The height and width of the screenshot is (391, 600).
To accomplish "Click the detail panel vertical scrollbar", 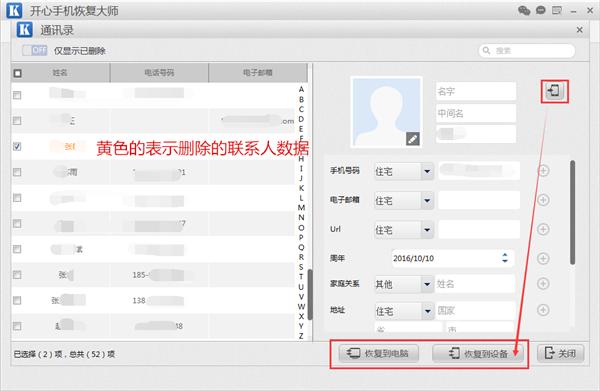I will tap(572, 212).
